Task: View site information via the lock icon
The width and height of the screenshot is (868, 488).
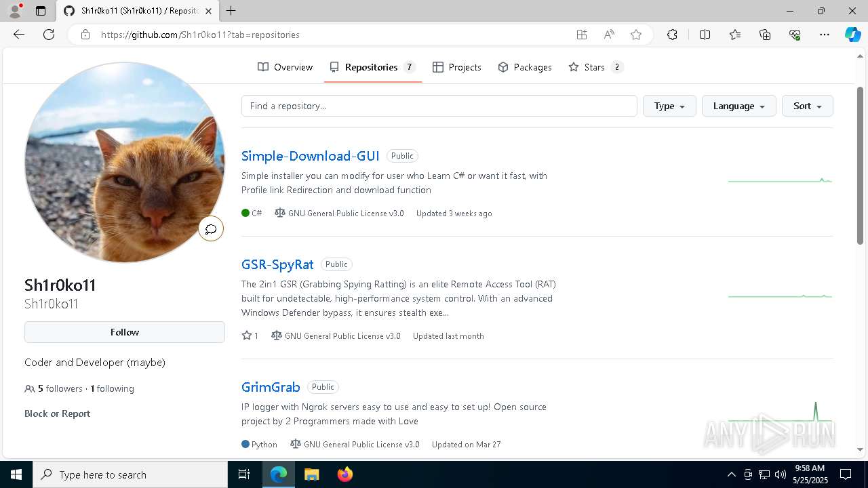Action: [x=85, y=35]
